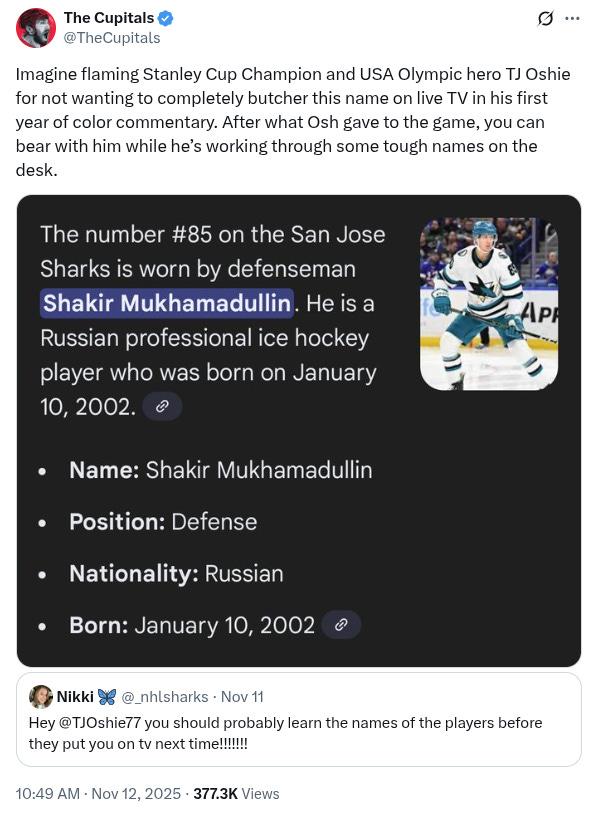Click the verified badge beside The Cupitals
The image size is (598, 818).
pyautogui.click(x=165, y=17)
